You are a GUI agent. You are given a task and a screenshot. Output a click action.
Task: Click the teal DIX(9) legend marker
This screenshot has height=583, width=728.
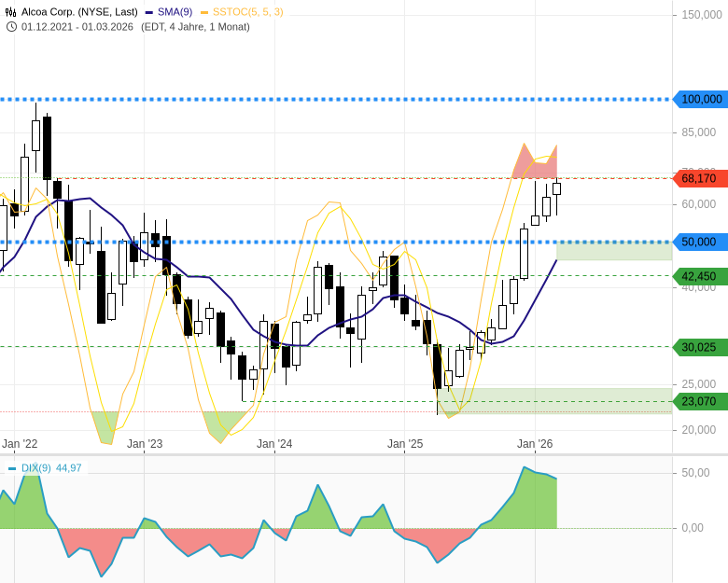(12, 468)
